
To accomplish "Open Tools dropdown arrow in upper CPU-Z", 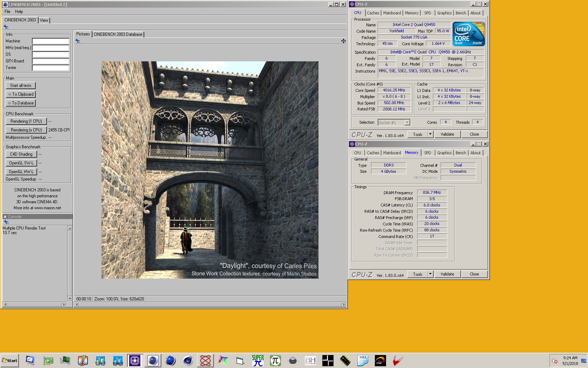I will pos(430,134).
